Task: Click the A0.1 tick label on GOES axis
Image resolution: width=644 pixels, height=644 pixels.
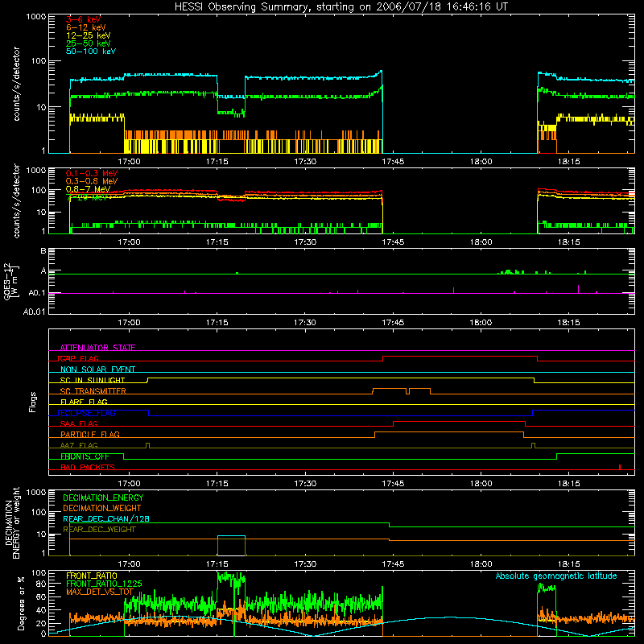Action: [x=36, y=293]
